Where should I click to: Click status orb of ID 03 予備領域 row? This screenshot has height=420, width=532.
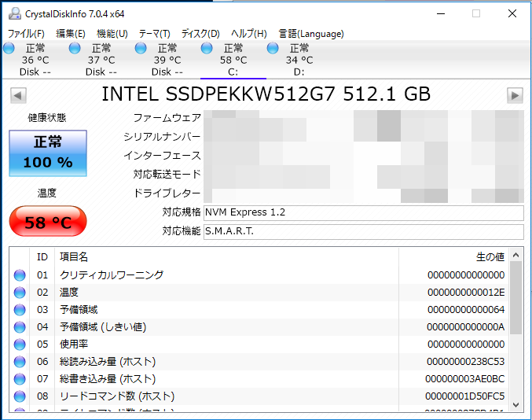click(x=20, y=310)
